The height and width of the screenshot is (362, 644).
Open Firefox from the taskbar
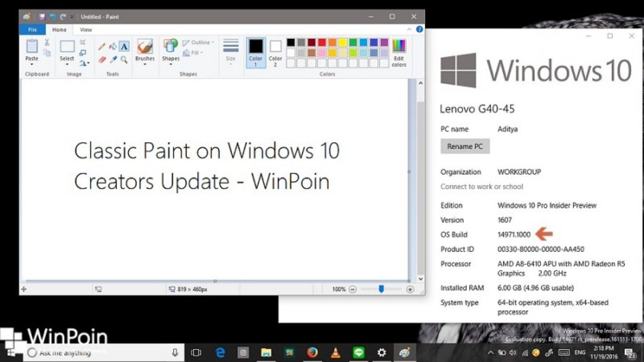pos(312,352)
